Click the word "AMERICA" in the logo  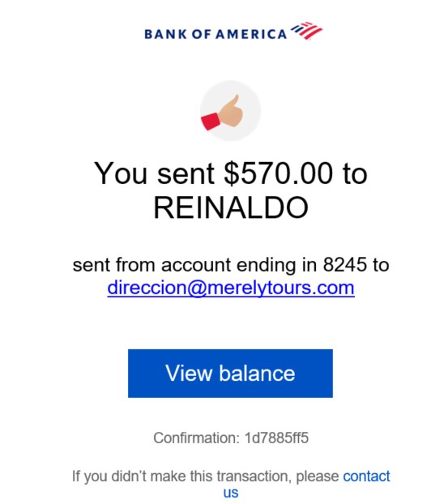(x=251, y=34)
